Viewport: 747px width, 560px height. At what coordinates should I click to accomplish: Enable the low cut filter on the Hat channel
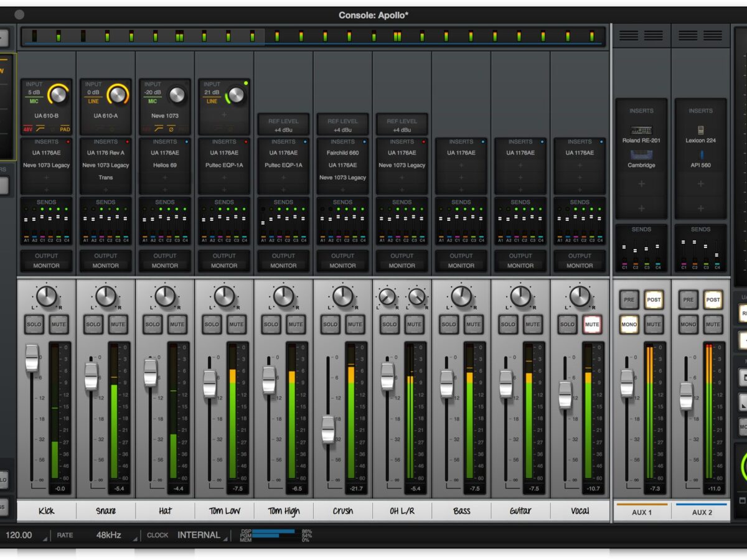pos(159,129)
